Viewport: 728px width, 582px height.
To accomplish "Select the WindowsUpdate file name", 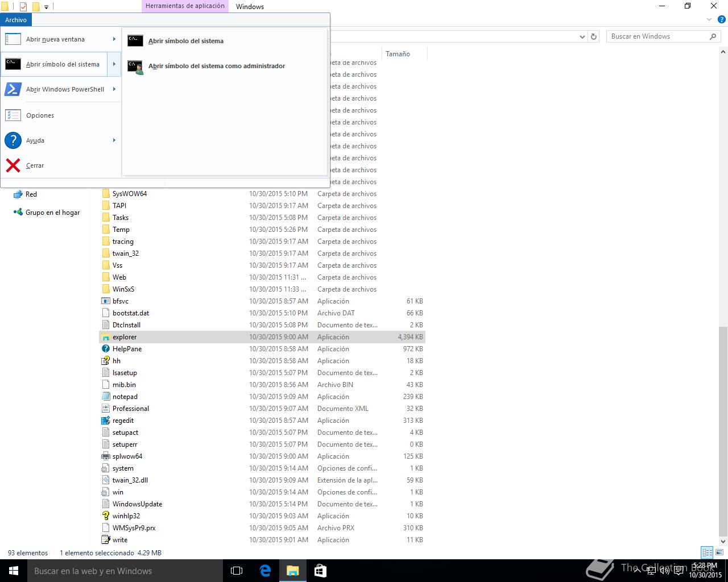I will [x=137, y=504].
